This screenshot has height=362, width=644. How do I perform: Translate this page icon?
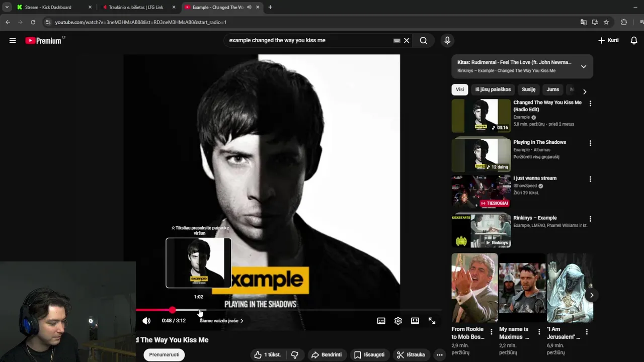(584, 22)
